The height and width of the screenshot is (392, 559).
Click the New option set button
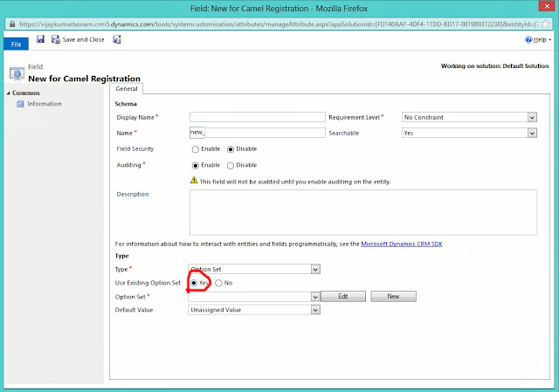tap(393, 296)
